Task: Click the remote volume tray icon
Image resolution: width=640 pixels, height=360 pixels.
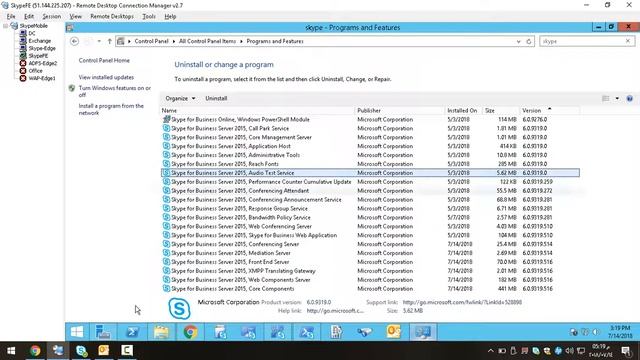Action: (596, 332)
